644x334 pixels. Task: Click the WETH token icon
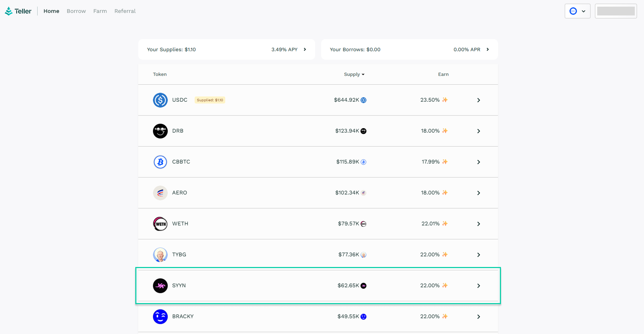pos(160,224)
